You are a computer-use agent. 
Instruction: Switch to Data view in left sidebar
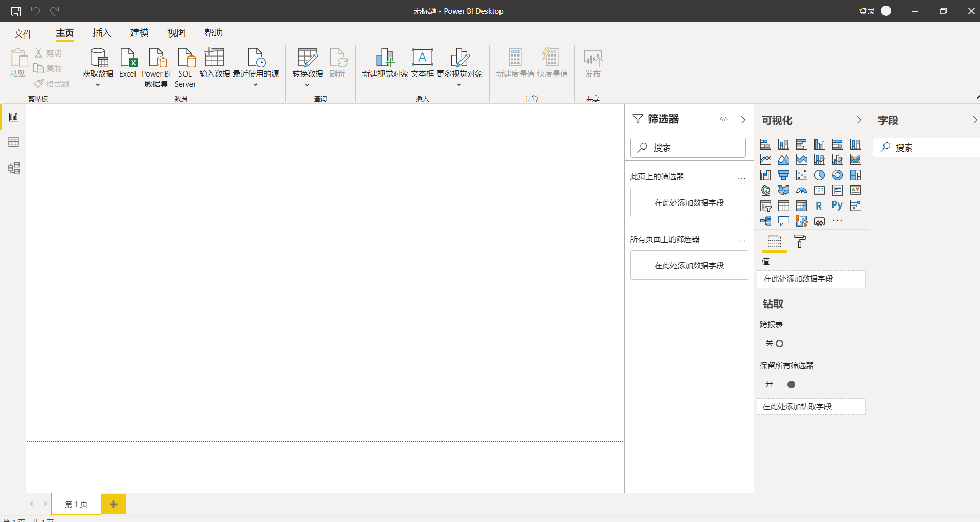13,142
